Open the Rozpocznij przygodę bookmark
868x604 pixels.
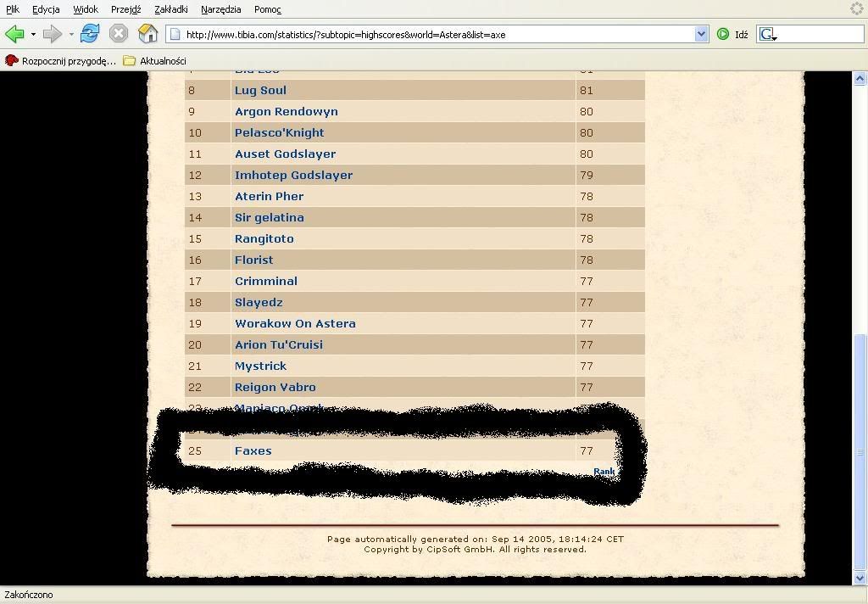pyautogui.click(x=61, y=61)
